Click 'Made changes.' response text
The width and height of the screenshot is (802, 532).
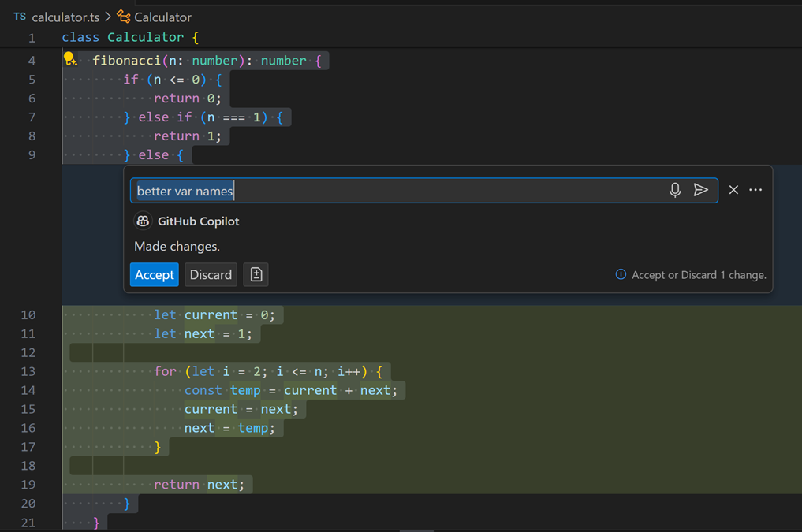[x=177, y=247]
